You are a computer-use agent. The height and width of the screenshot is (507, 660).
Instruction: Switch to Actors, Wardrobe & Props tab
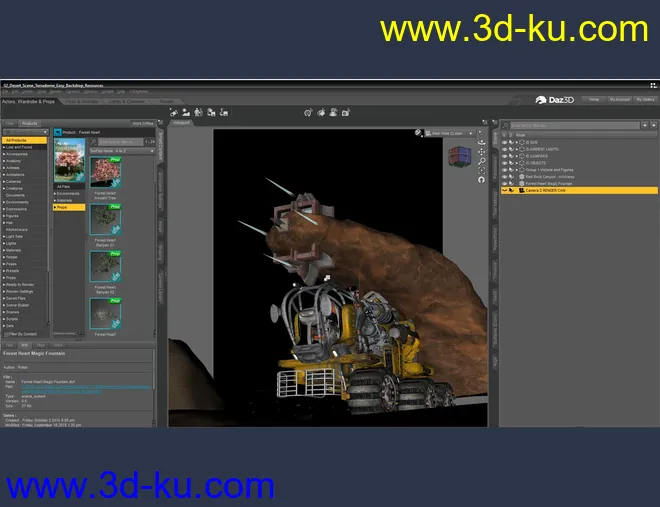point(30,101)
